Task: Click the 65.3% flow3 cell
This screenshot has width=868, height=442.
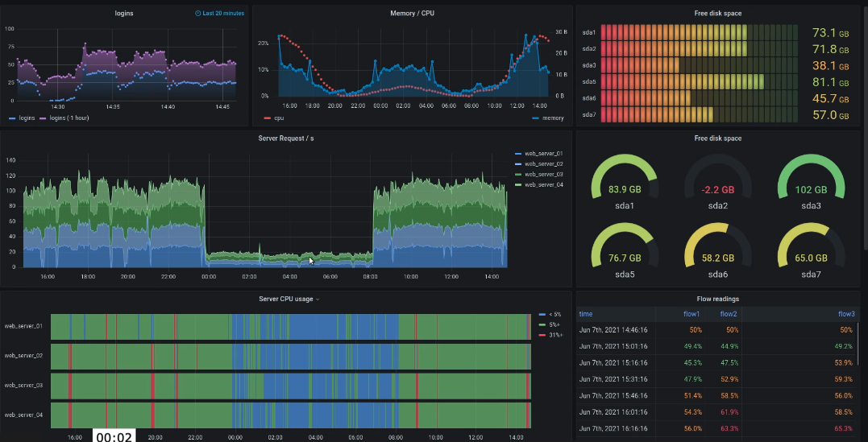Action: point(843,429)
